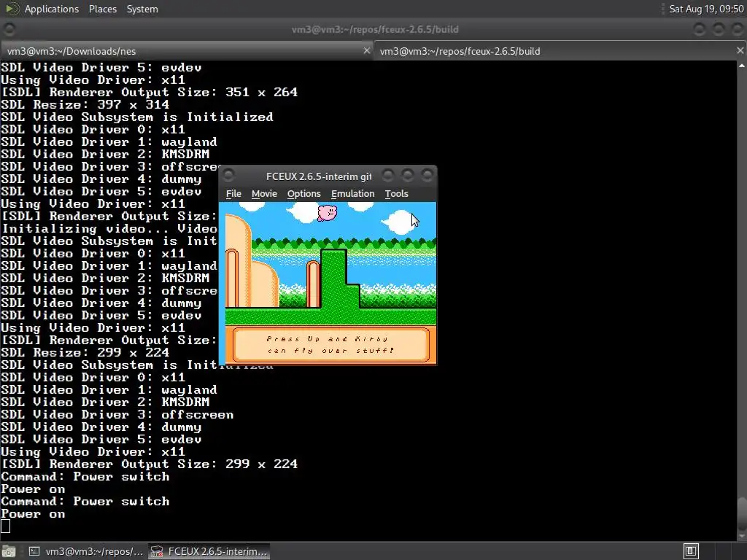Viewport: 747px width, 560px height.
Task: Select the terminal window taskbar button
Action: click(86, 551)
